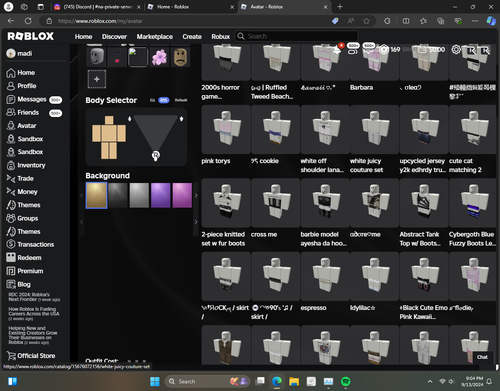Screen dimensions: 500x391
Task: Select the R15 body type toggle
Action: click(164, 100)
